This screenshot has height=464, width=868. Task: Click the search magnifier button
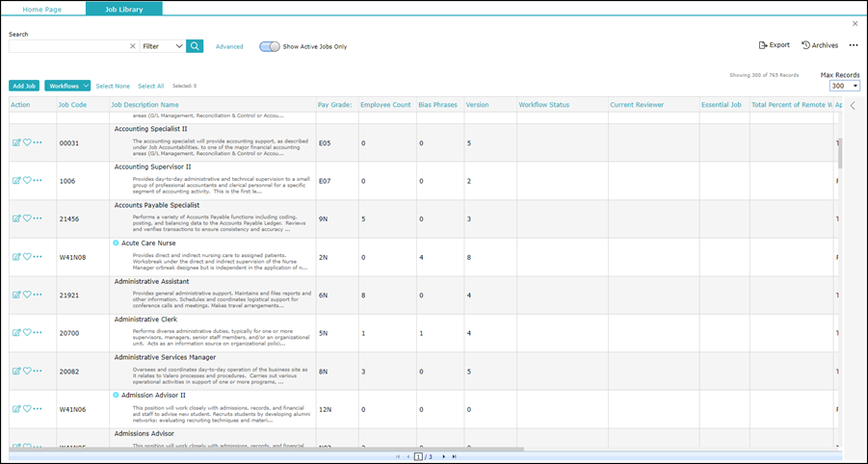tap(195, 46)
